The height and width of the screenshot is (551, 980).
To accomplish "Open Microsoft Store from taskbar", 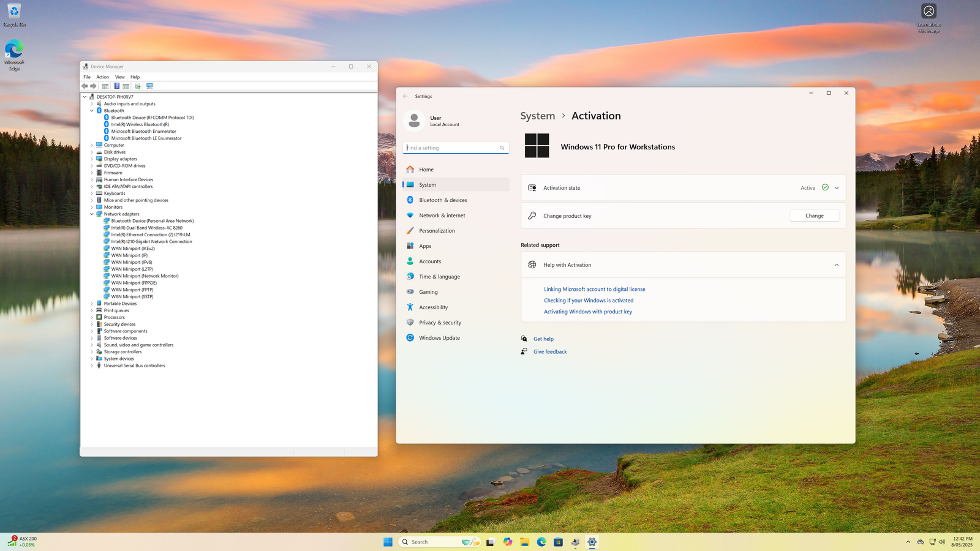I will click(558, 542).
